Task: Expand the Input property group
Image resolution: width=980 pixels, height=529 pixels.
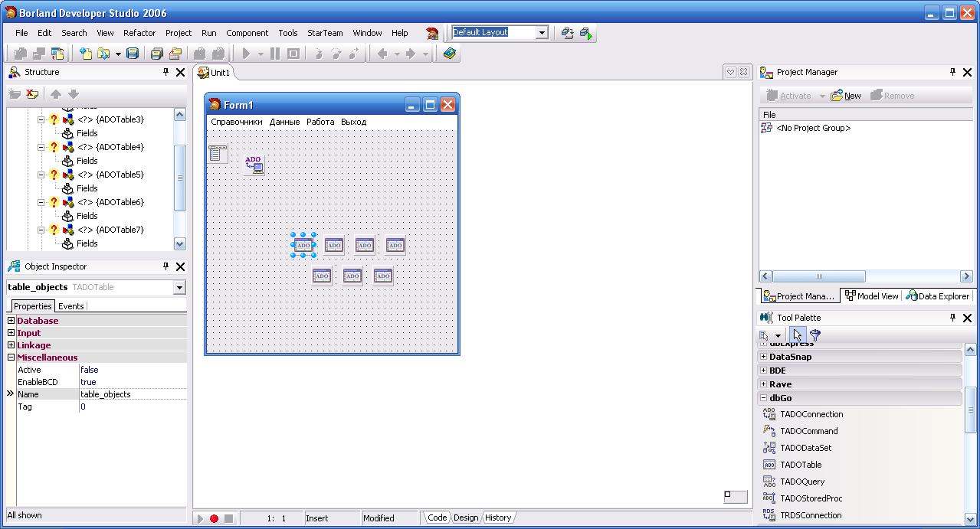Action: point(11,333)
